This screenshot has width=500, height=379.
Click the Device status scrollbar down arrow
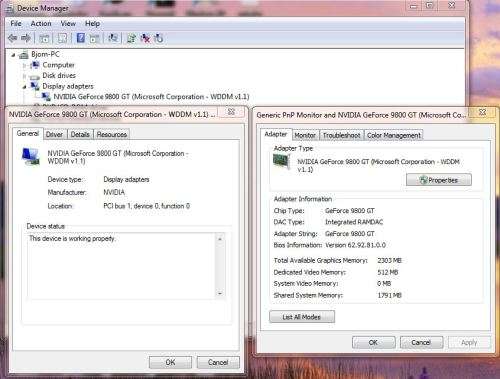[x=220, y=293]
